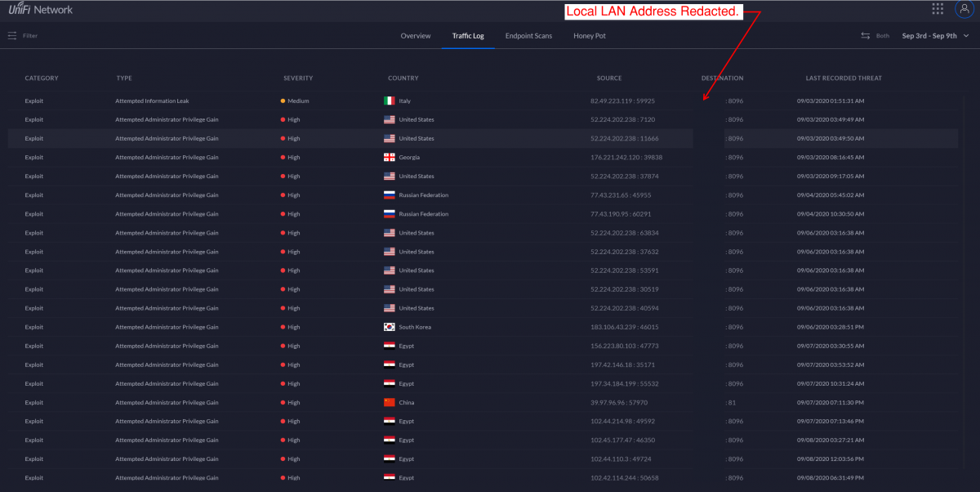Click the red severity dot in the 39.97.96.96 row
The image size is (980, 492).
tap(283, 402)
